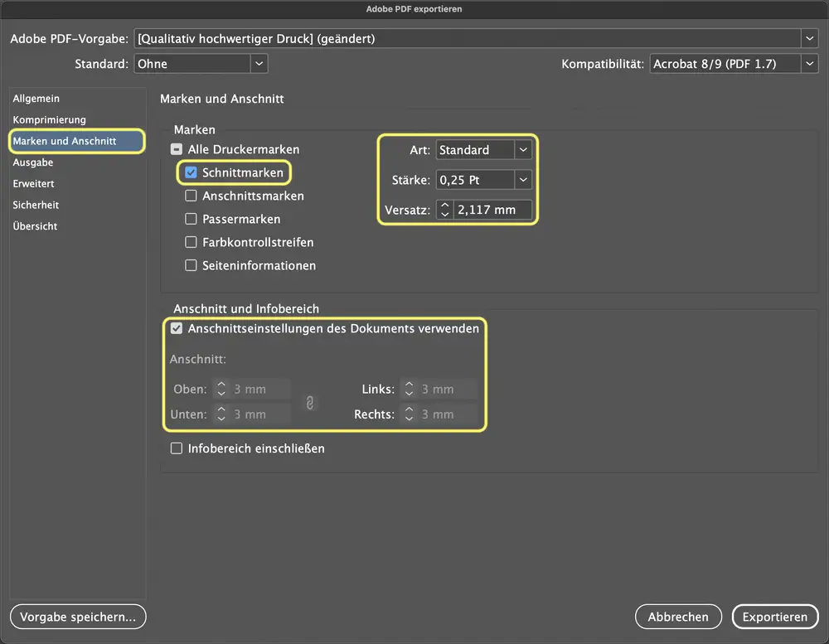Click the Versatz value field

click(492, 210)
